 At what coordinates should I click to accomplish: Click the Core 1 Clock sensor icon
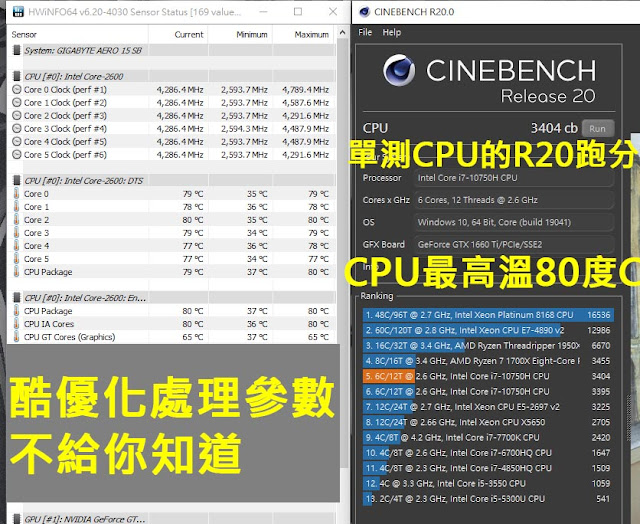coord(17,102)
